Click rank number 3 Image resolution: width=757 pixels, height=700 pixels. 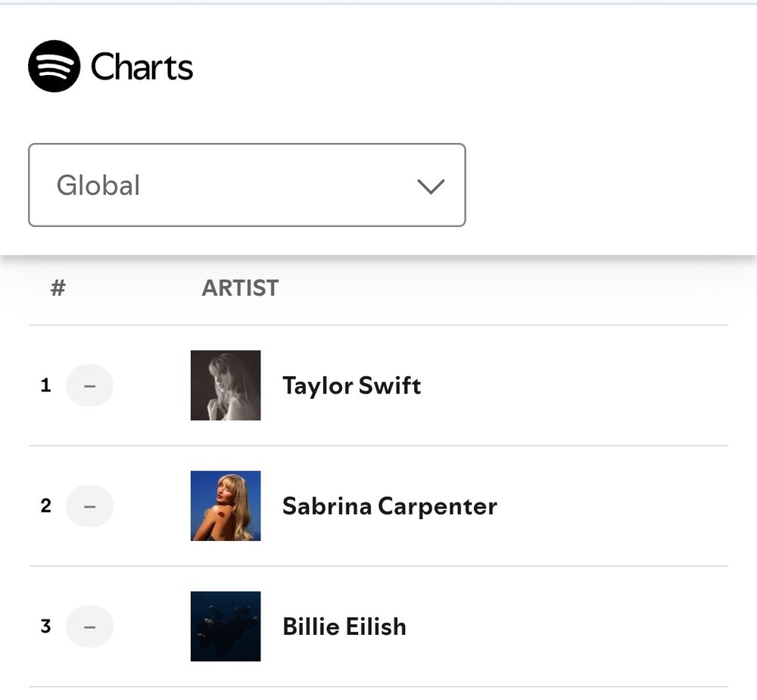(45, 627)
